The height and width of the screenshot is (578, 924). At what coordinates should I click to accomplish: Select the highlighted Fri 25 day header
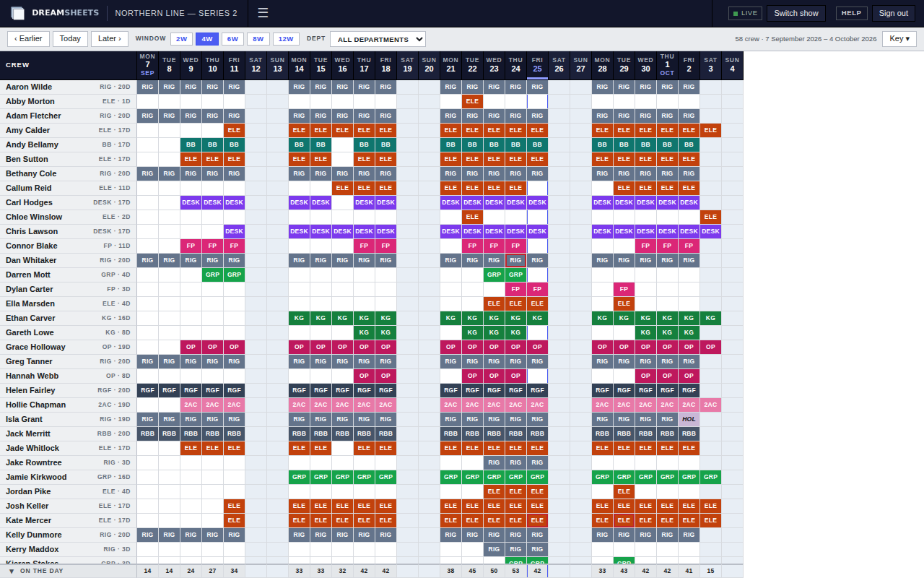pos(538,65)
